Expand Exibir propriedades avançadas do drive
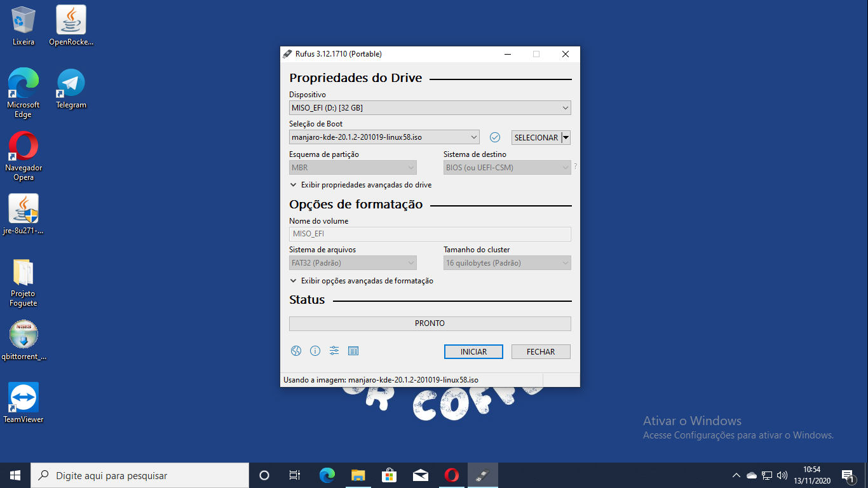 (x=361, y=185)
